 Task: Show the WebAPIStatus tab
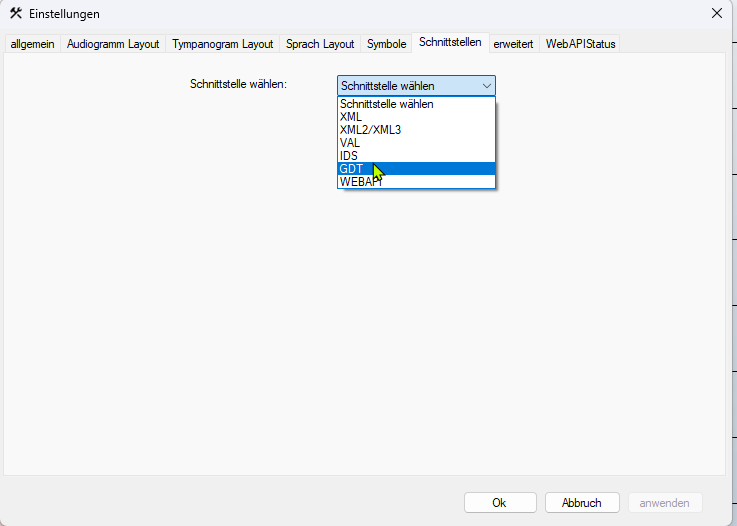580,44
